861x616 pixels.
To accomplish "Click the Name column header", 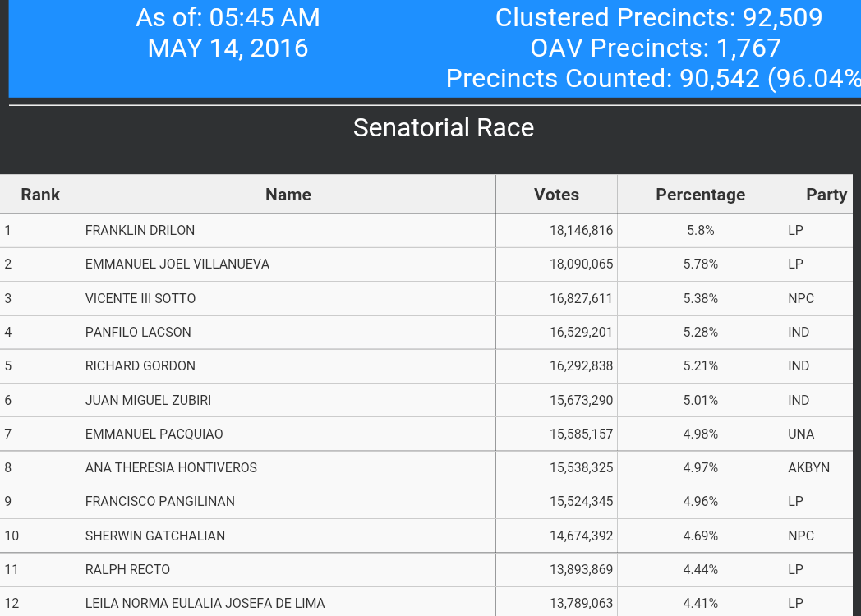I will [288, 195].
